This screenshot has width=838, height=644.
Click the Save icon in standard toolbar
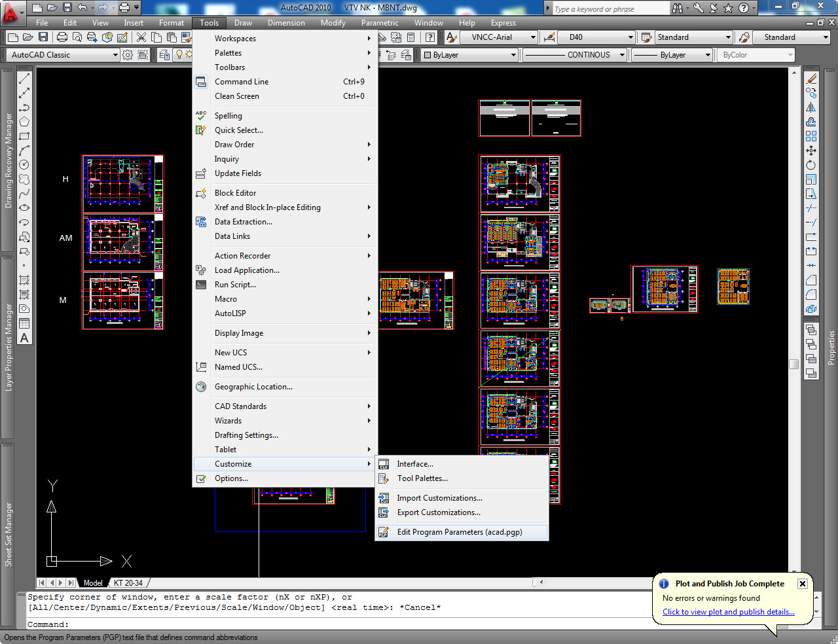pyautogui.click(x=43, y=37)
